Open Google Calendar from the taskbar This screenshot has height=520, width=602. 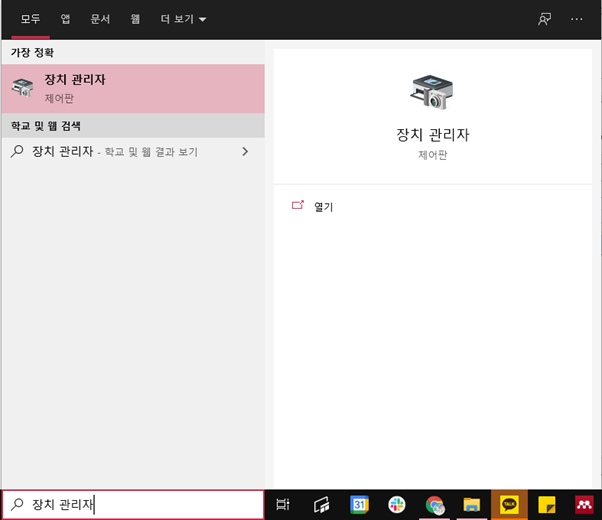click(359, 504)
